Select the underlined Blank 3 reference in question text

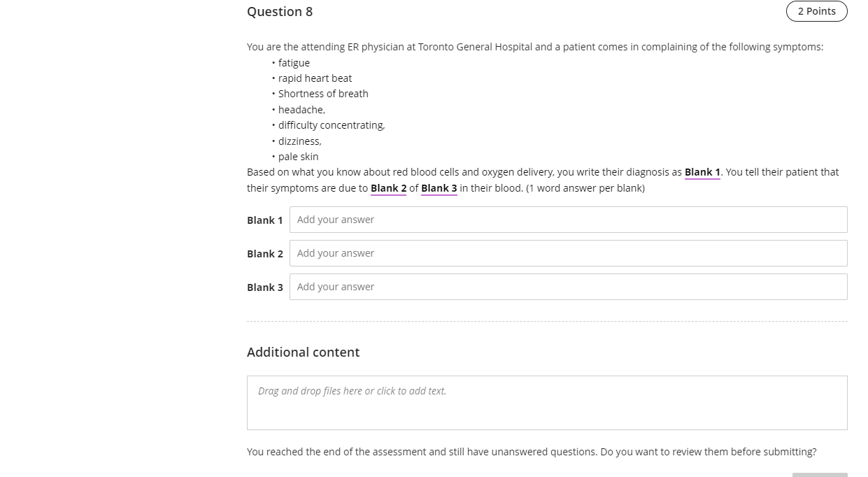coord(439,188)
